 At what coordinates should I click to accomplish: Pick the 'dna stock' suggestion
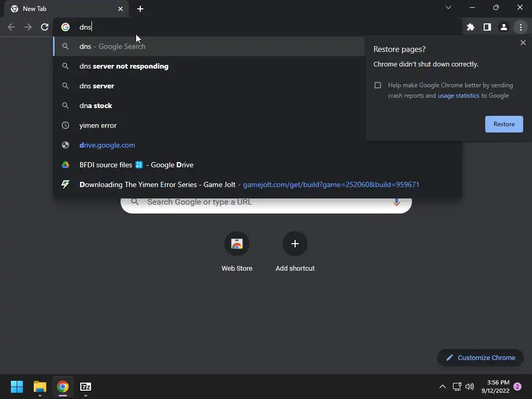(209, 105)
